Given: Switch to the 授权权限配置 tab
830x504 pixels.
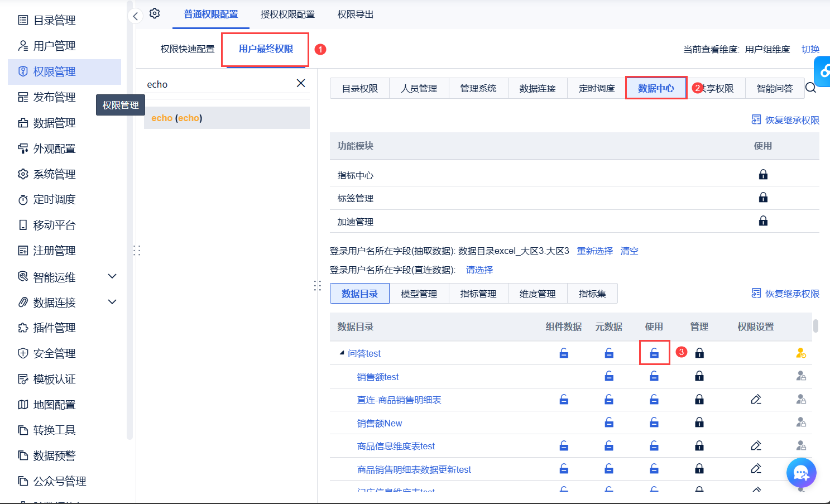Looking at the screenshot, I should pos(287,15).
